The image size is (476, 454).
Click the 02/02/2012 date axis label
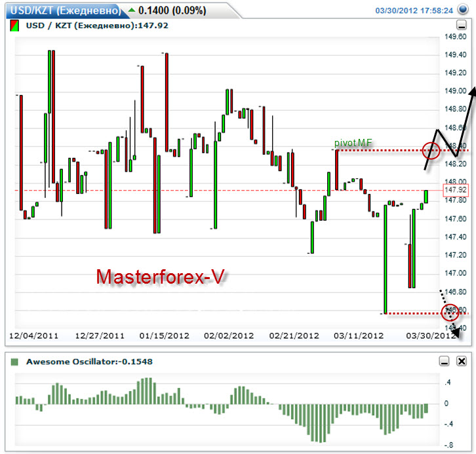[229, 335]
